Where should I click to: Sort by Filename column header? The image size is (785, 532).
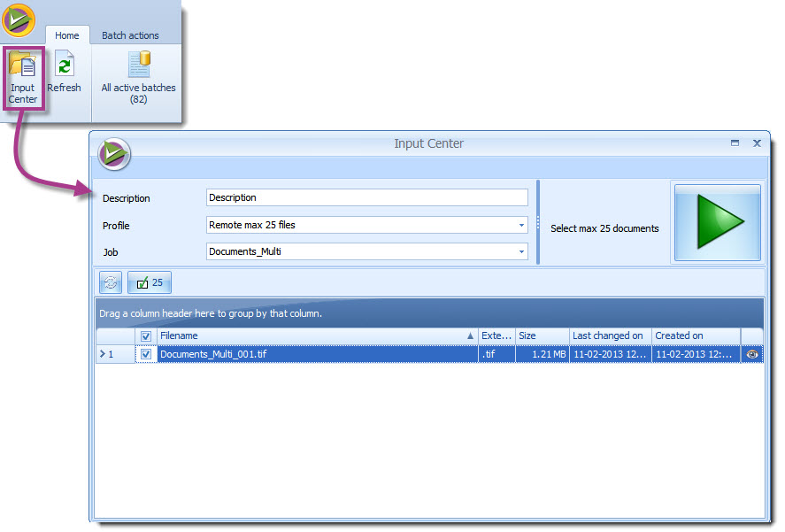click(318, 335)
